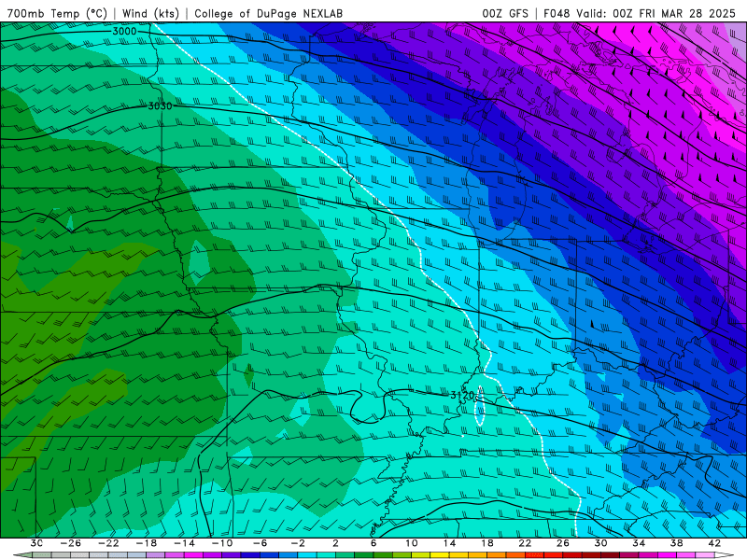
Task: Click the '00Z GFS' model label
Action: point(505,13)
